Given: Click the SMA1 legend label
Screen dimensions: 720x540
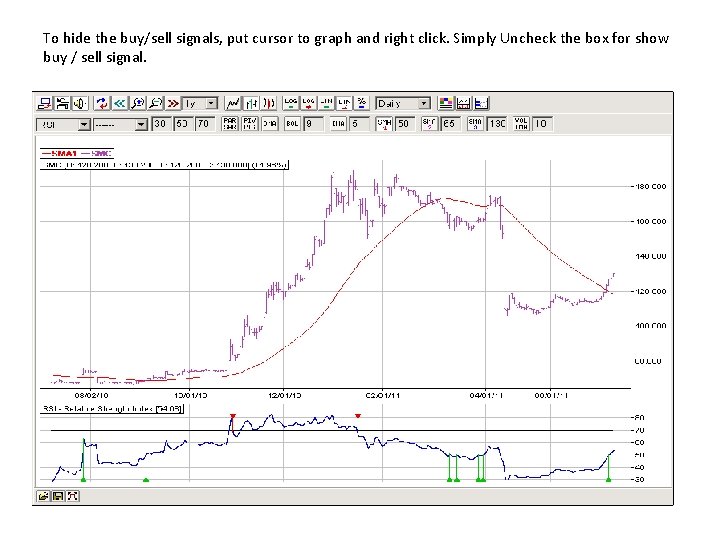Looking at the screenshot, I should [64, 153].
